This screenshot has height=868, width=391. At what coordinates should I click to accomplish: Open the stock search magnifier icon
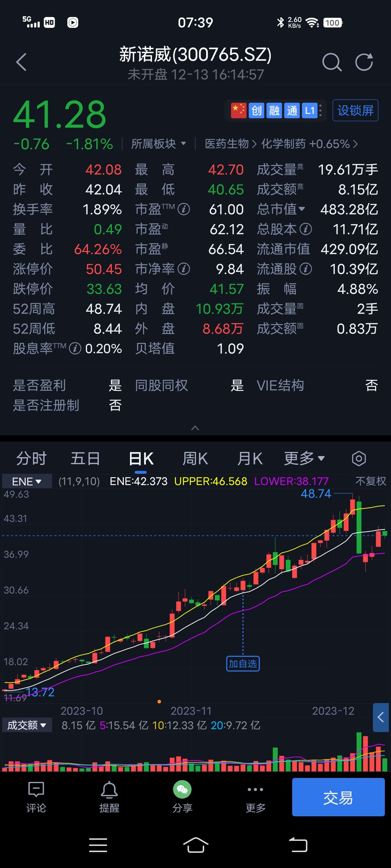(x=332, y=62)
